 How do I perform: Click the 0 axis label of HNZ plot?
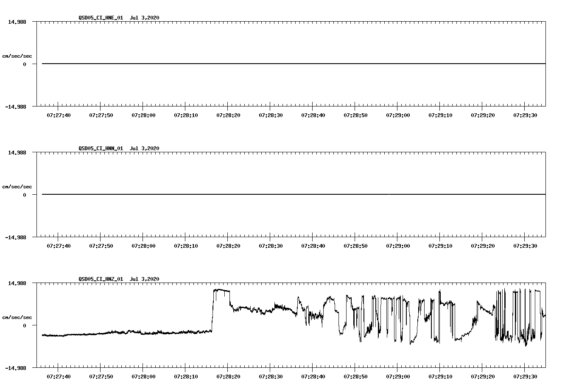pos(25,325)
